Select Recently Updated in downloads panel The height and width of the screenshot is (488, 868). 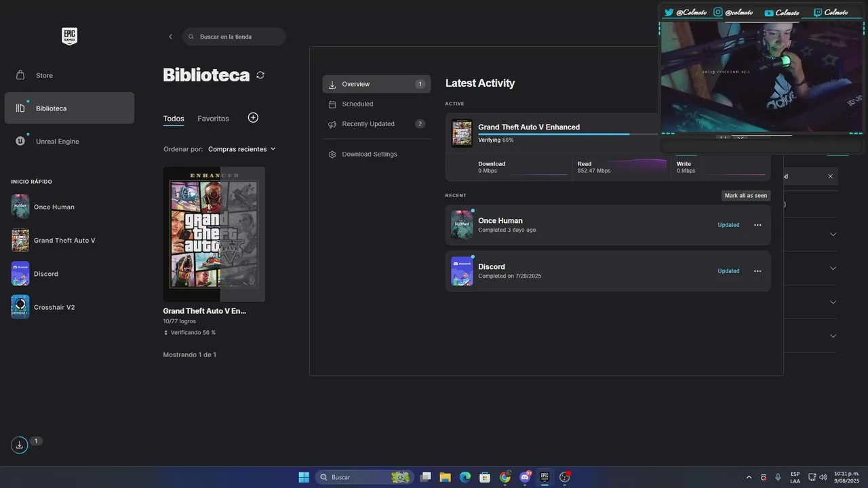pos(376,124)
